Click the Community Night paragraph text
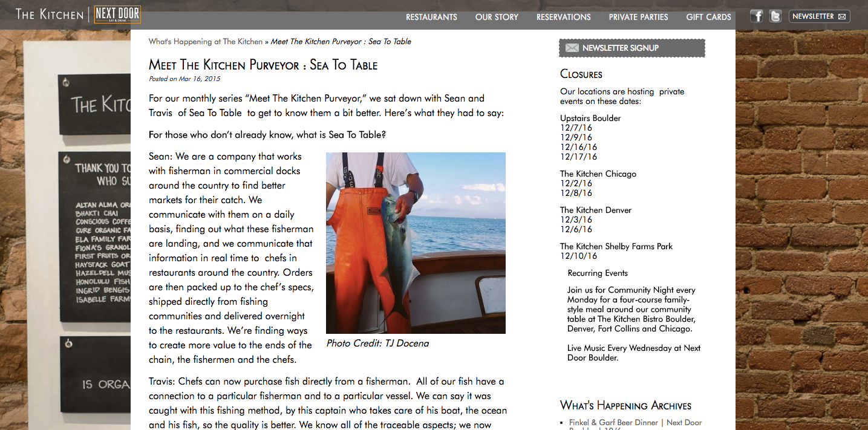Screen dimensions: 868x430 631,309
